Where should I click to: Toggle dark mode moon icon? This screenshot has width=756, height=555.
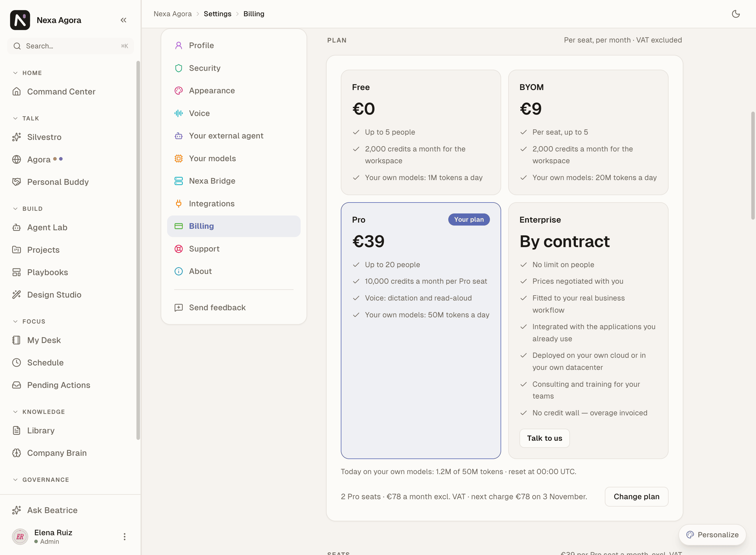(x=736, y=14)
